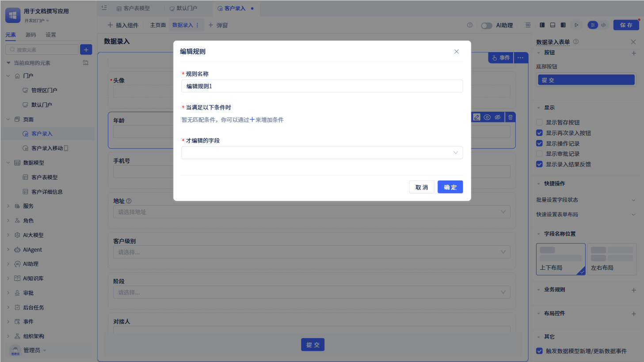
Task: Toggle the AI助理 switch
Action: (x=487, y=26)
